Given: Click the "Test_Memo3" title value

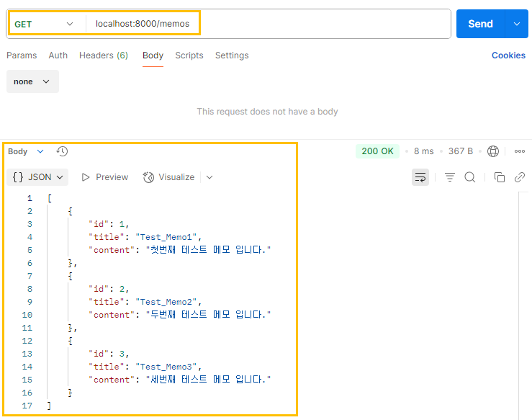Looking at the screenshot, I should point(166,367).
